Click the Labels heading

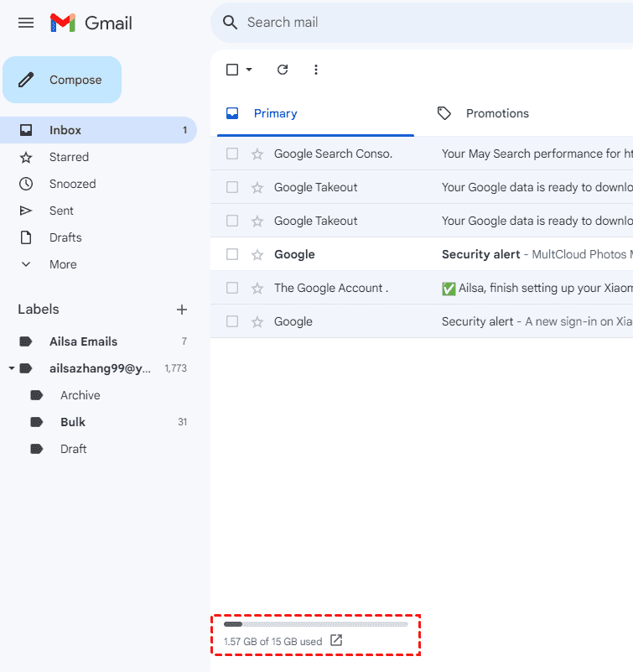pos(39,310)
